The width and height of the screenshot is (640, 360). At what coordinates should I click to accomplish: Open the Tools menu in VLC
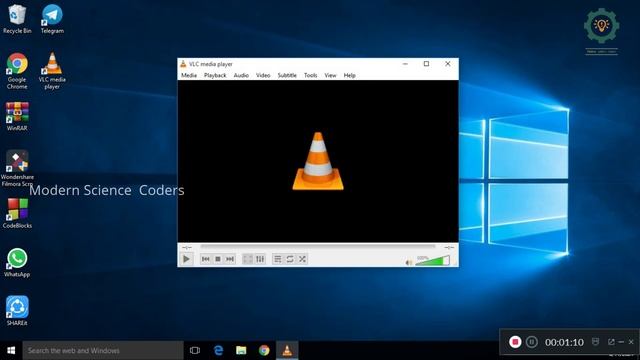(310, 75)
